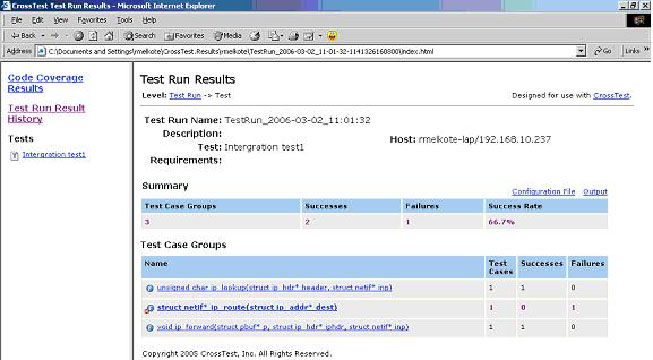Select the Host rmelkote-lap/192.168.10.237 text

(470, 140)
